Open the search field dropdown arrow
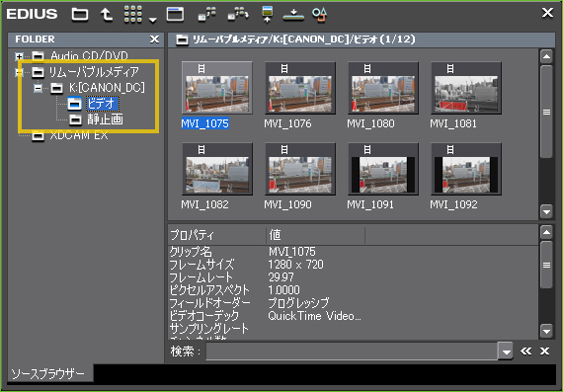This screenshot has width=563, height=392. coord(506,352)
